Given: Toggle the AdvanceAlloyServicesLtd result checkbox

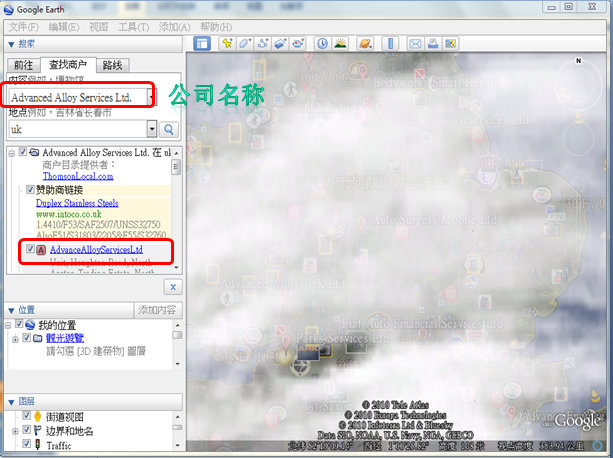Looking at the screenshot, I should (x=30, y=249).
